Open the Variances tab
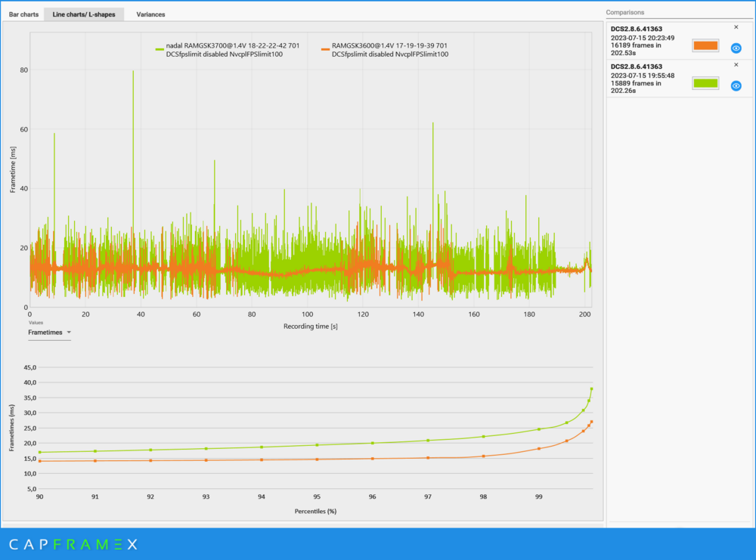This screenshot has width=756, height=560. (x=150, y=14)
